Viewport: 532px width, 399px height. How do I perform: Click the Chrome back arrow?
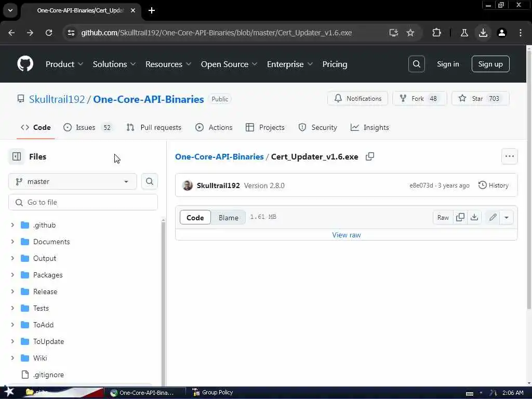tap(11, 33)
